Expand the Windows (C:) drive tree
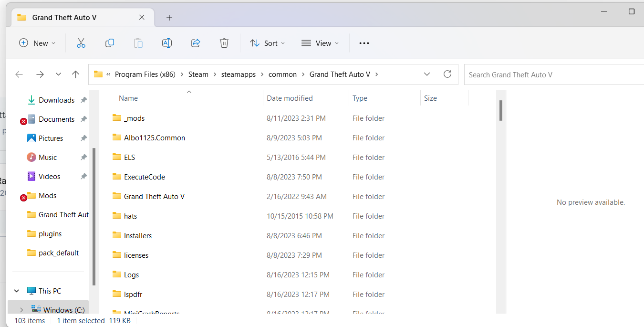This screenshot has height=327, width=644. (x=21, y=310)
